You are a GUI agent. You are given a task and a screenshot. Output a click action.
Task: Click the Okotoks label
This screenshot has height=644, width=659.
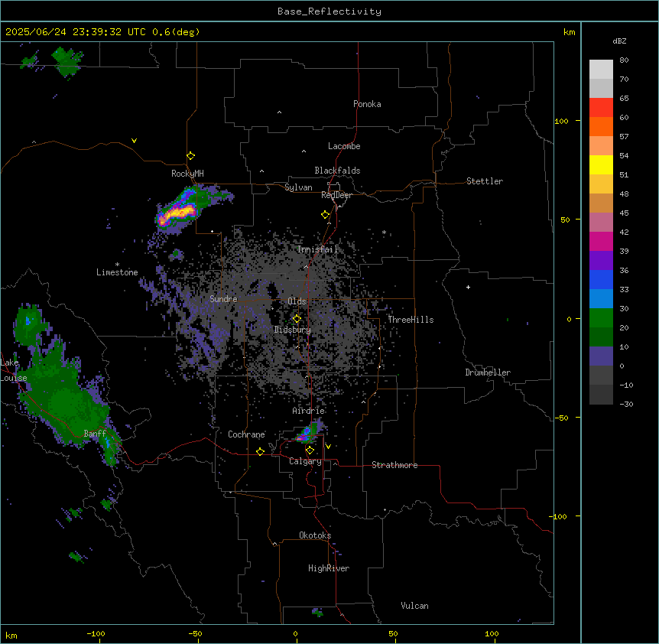(315, 535)
